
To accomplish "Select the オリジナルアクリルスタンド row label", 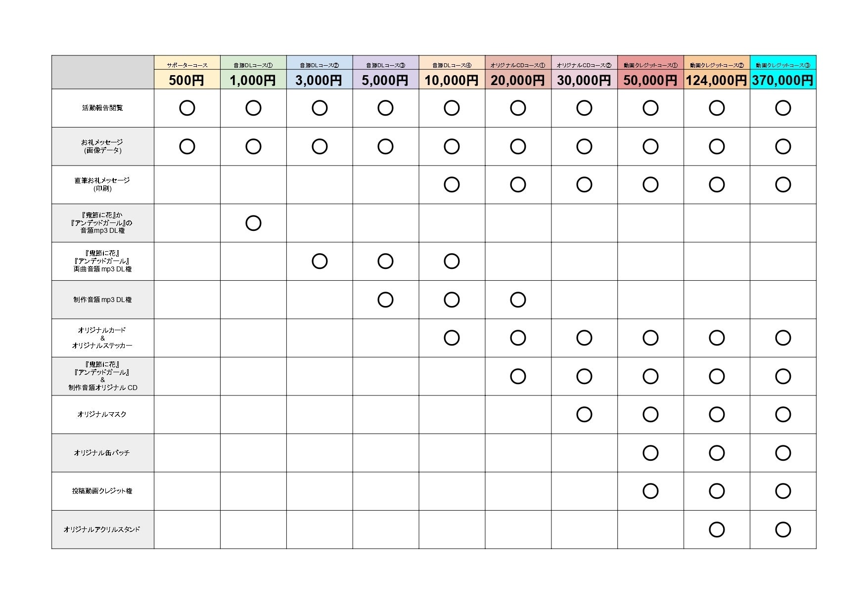I will [102, 529].
